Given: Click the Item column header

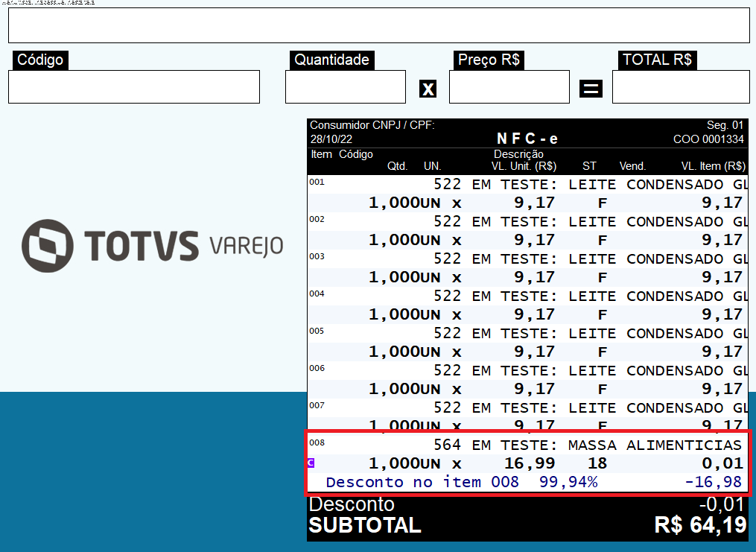Looking at the screenshot, I should pyautogui.click(x=321, y=154).
